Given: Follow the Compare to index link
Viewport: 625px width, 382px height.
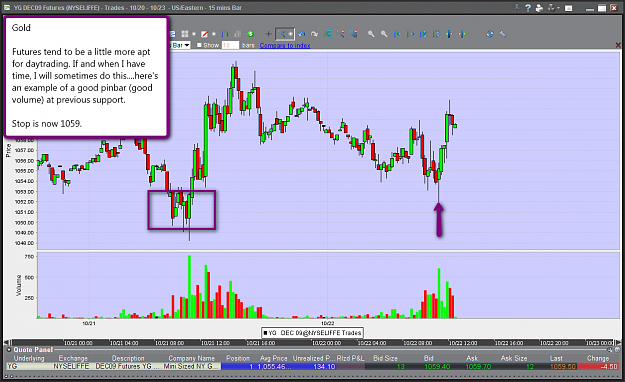Looking at the screenshot, I should pos(285,45).
